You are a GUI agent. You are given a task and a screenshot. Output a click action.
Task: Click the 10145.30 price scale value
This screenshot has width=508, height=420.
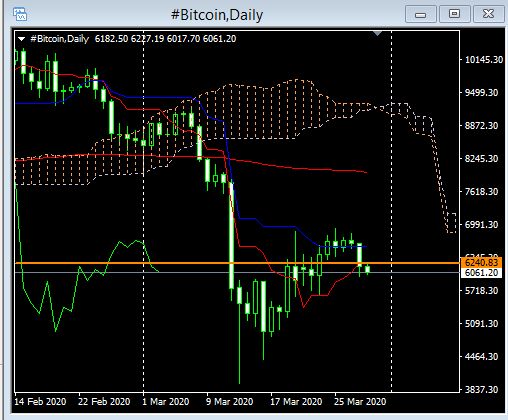(484, 60)
